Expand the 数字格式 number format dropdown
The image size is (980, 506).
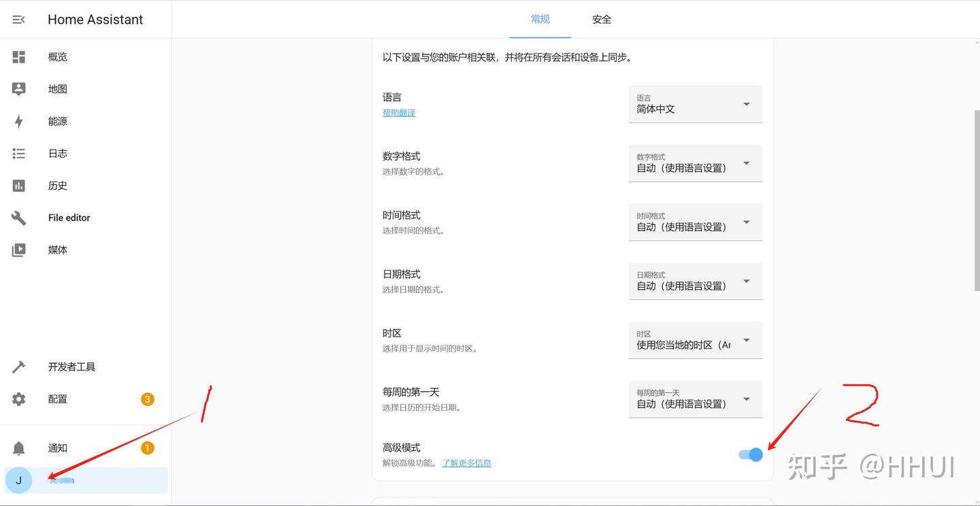click(x=695, y=163)
